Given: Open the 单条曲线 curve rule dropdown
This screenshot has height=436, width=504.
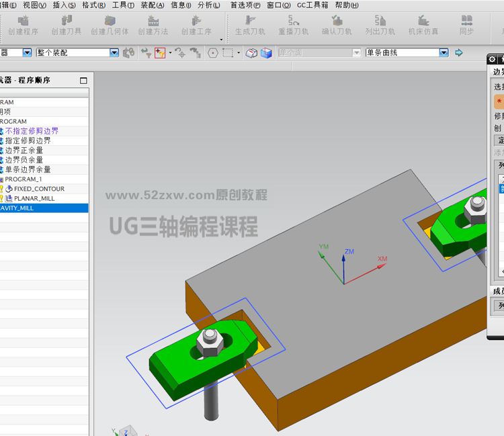Looking at the screenshot, I should coord(444,52).
